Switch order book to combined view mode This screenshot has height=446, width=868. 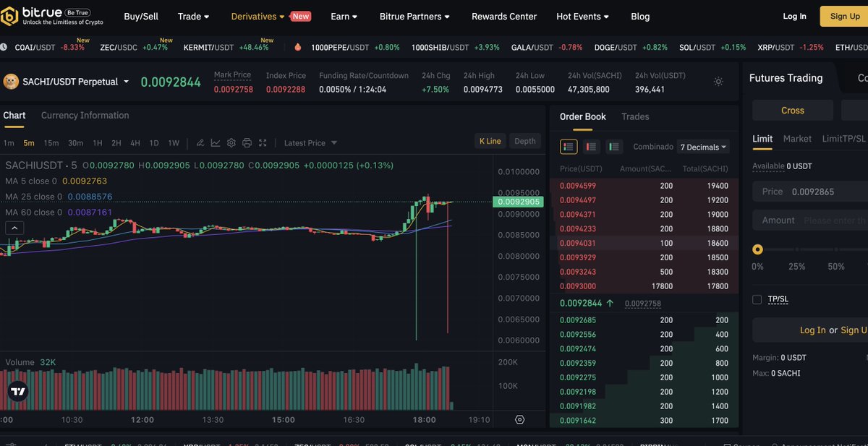pos(568,146)
